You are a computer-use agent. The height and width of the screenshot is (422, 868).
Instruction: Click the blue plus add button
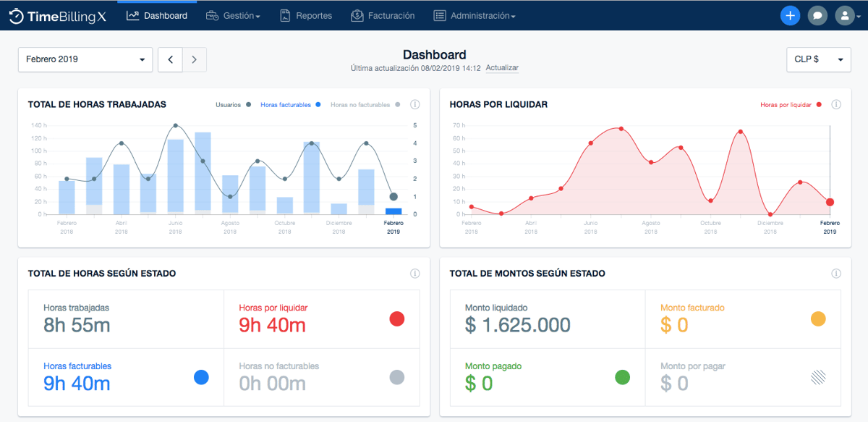click(x=790, y=15)
